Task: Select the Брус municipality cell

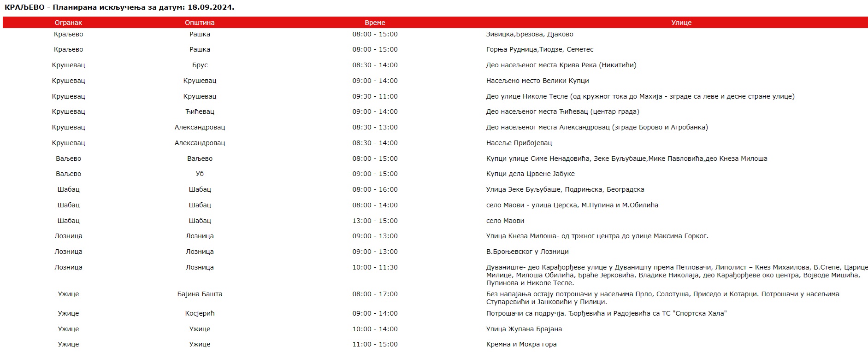Action: (200, 65)
